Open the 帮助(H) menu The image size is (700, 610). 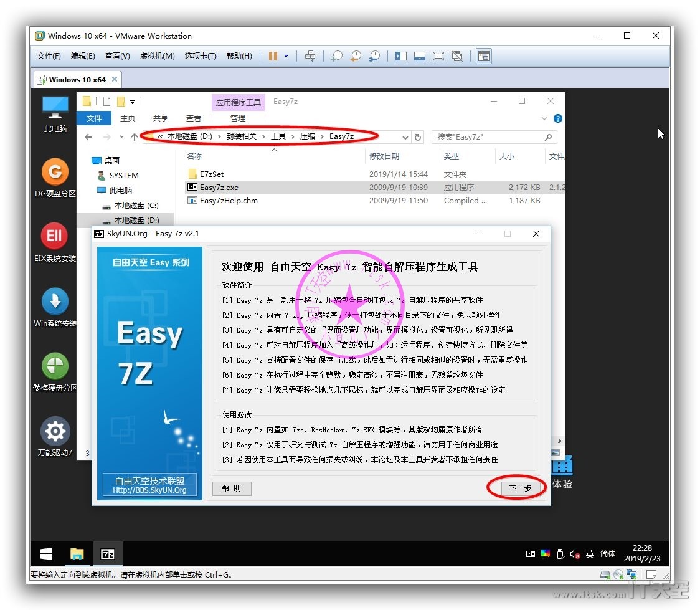click(239, 56)
